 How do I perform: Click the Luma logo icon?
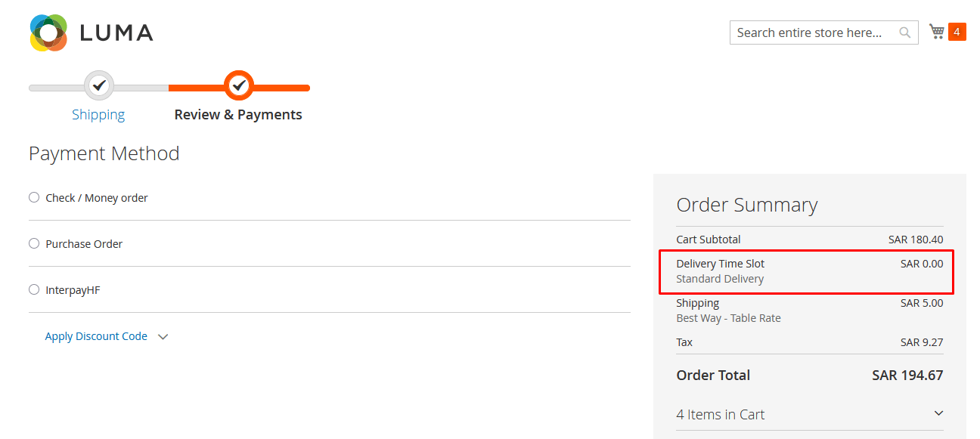coord(49,32)
